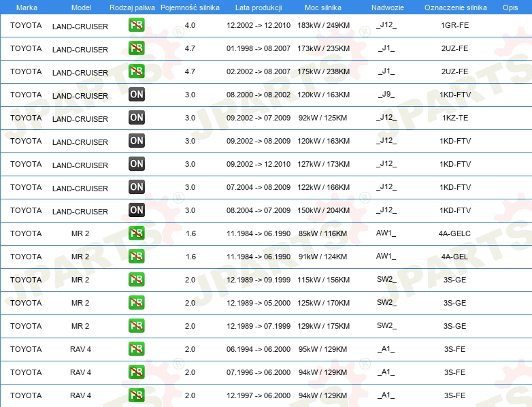Click the Moc silnika column header
The height and width of the screenshot is (407, 532).
(323, 7)
